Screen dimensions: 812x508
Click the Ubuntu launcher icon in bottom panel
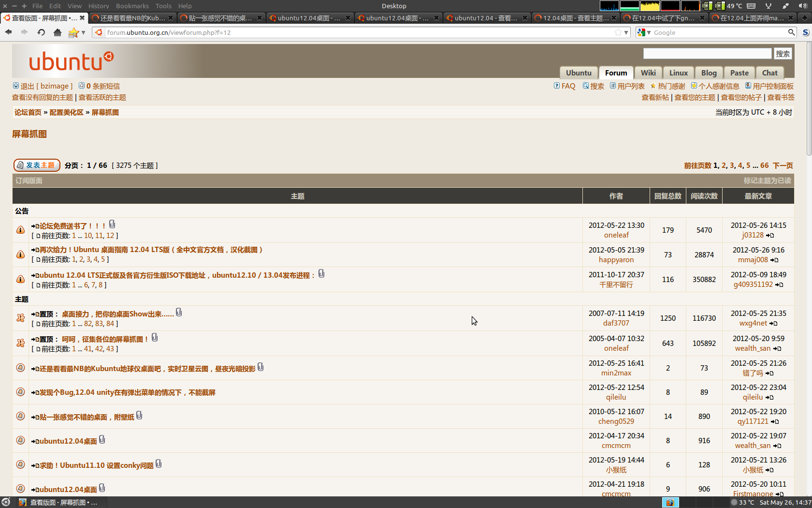6,502
